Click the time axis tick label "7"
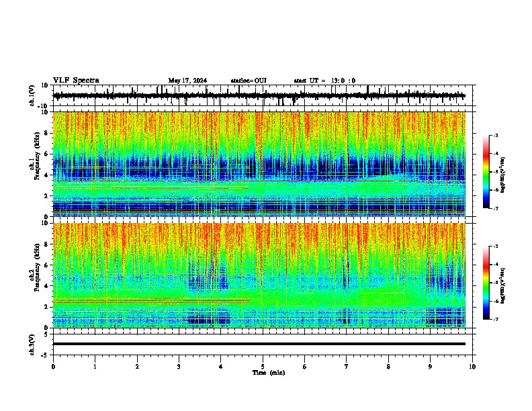The image size is (532, 411). 347,367
